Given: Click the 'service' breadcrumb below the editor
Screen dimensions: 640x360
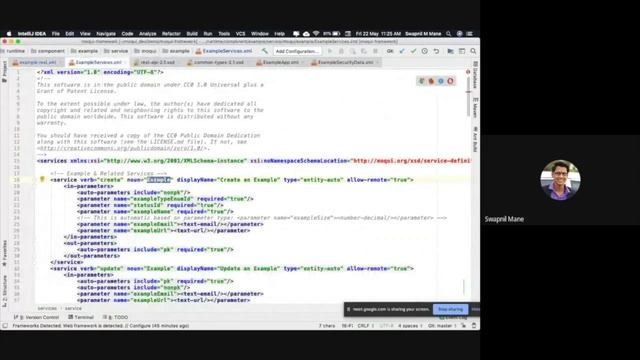Looking at the screenshot, I should [x=73, y=309].
